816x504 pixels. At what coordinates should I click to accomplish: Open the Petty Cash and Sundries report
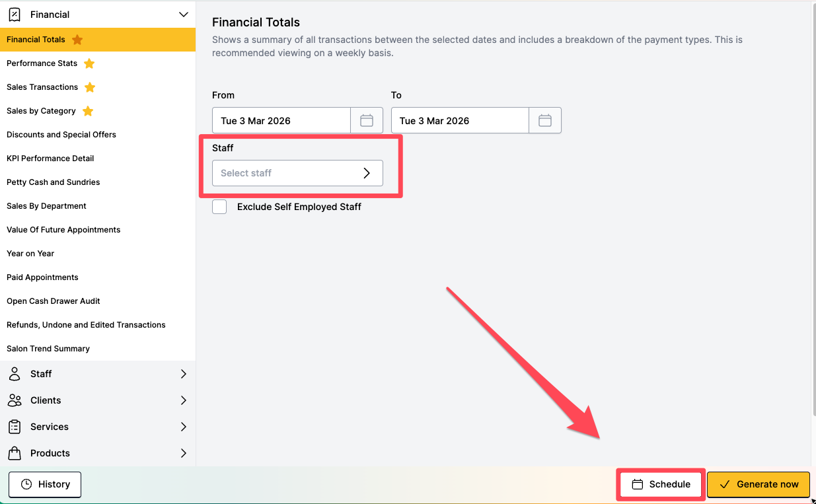click(54, 182)
